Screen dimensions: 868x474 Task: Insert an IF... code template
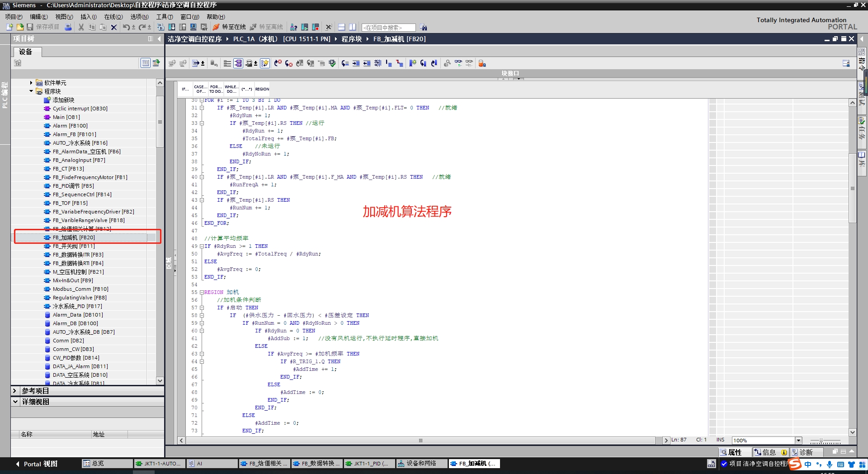click(x=185, y=89)
